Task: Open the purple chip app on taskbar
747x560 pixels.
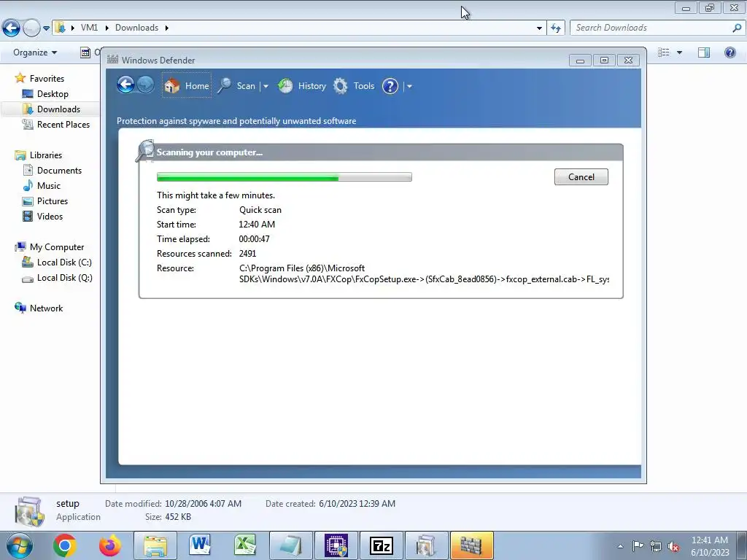Action: click(x=336, y=545)
